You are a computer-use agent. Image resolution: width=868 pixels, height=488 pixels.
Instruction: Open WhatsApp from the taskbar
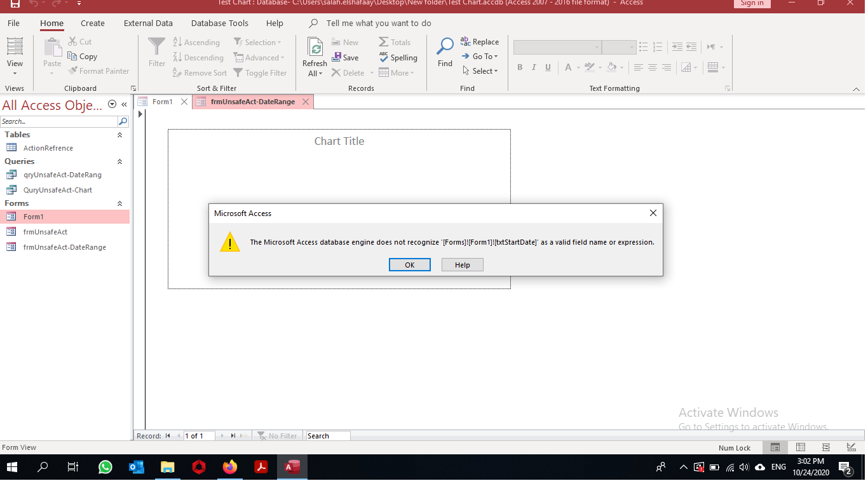pyautogui.click(x=105, y=468)
